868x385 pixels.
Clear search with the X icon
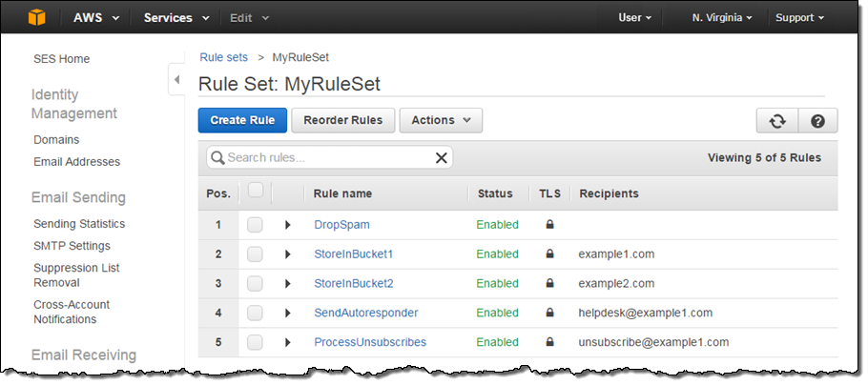(x=442, y=158)
